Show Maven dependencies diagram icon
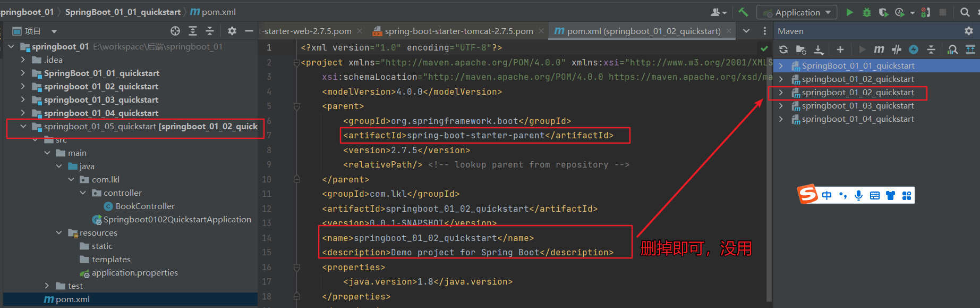 (970, 49)
